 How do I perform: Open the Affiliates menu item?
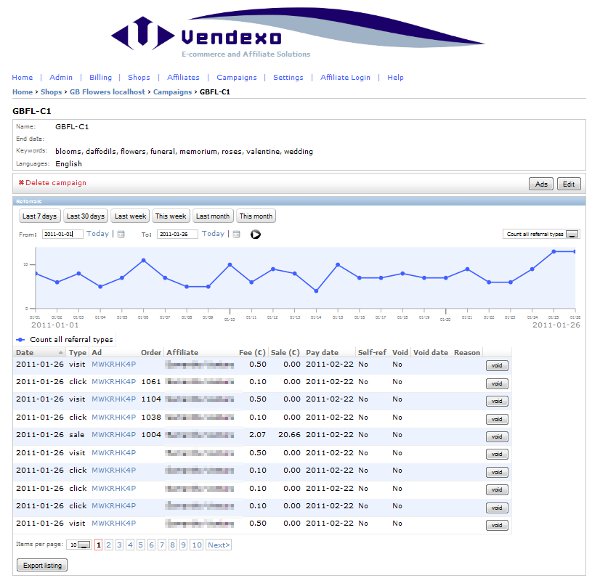pos(183,77)
